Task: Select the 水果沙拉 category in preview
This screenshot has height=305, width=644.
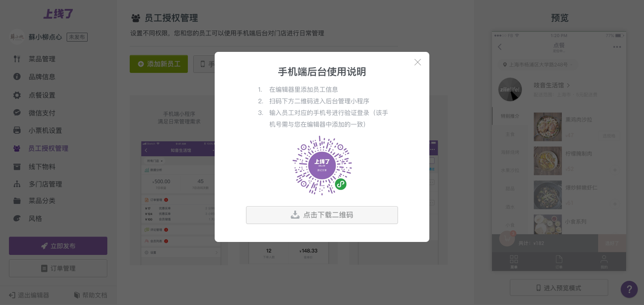Action: coord(510,170)
